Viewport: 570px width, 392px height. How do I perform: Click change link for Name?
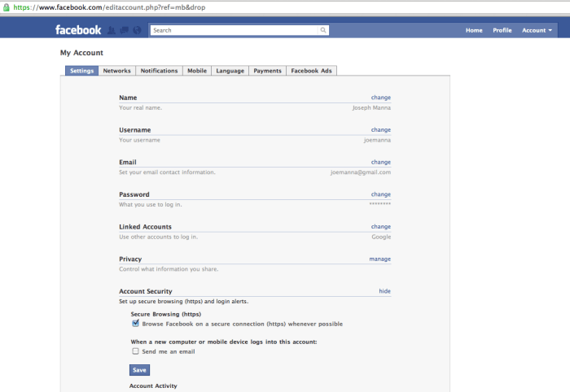click(x=380, y=98)
